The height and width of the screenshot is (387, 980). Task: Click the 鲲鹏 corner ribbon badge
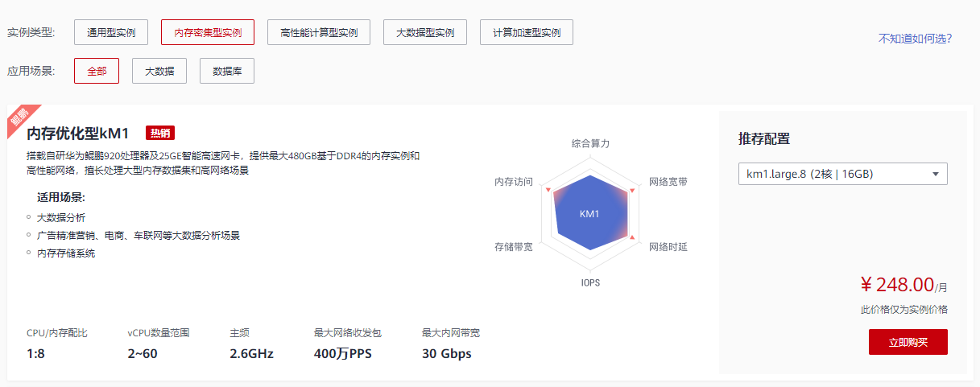23,119
